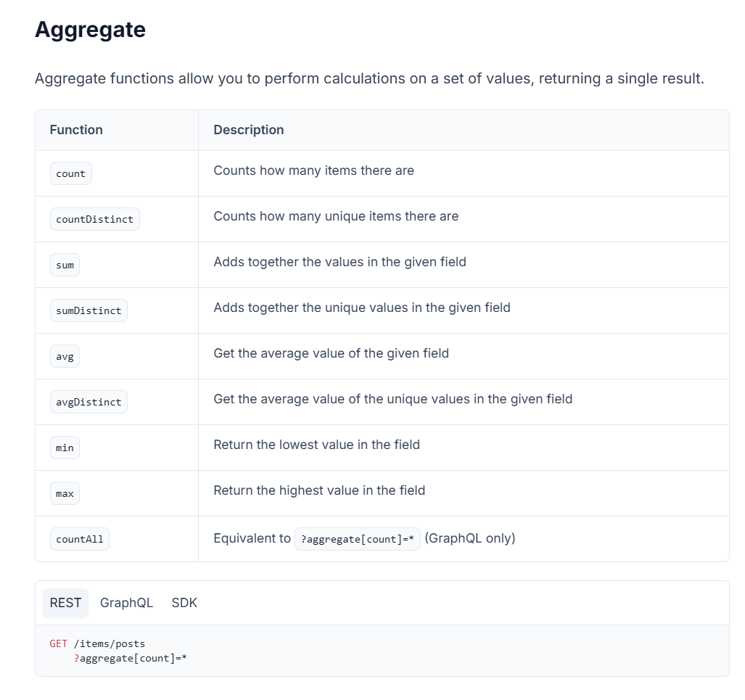The width and height of the screenshot is (745, 700).
Task: Click the Aggregate section heading
Action: [x=90, y=30]
